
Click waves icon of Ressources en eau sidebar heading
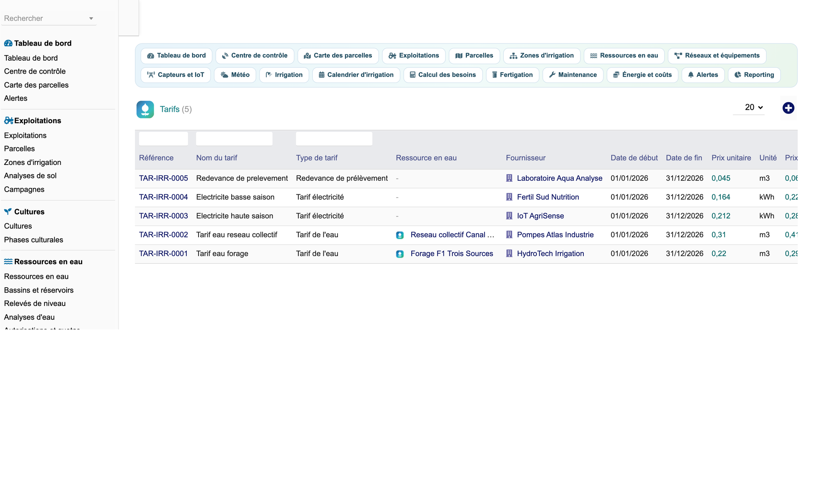pos(8,262)
